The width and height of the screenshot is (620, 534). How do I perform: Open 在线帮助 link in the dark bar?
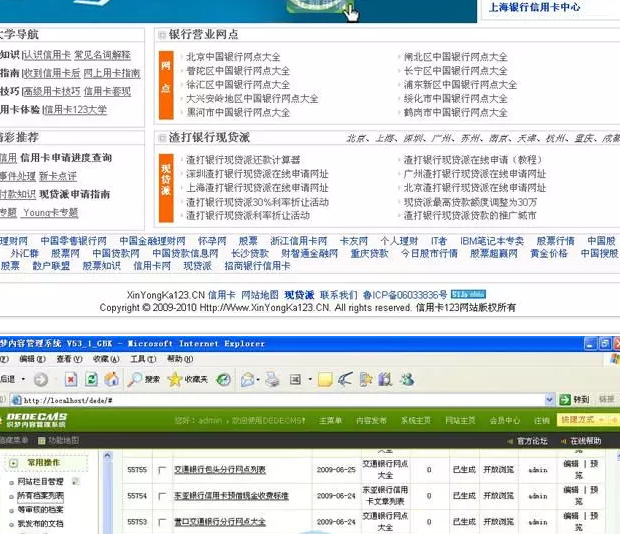586,441
